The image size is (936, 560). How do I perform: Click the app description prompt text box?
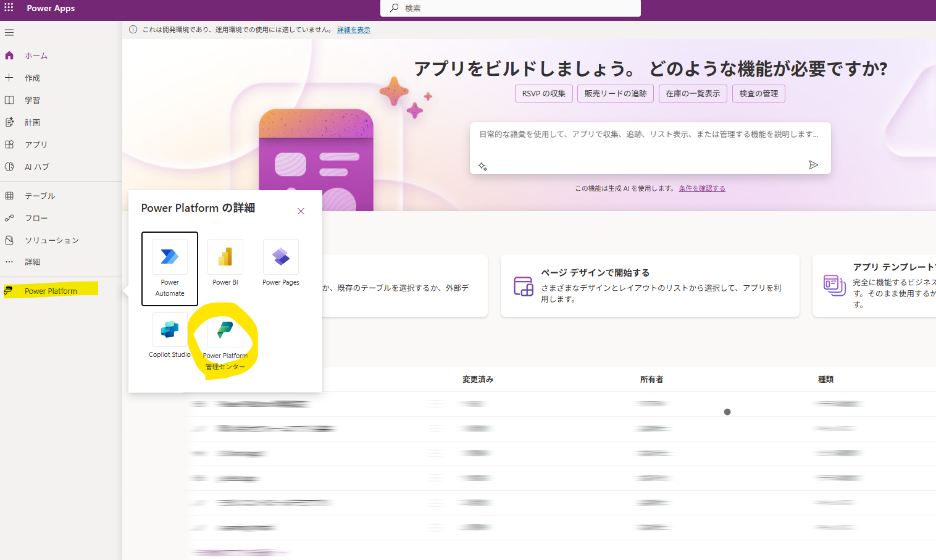tap(650, 148)
